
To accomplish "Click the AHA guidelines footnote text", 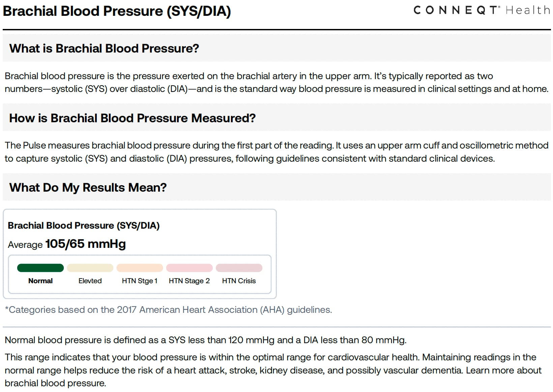I will (x=169, y=310).
